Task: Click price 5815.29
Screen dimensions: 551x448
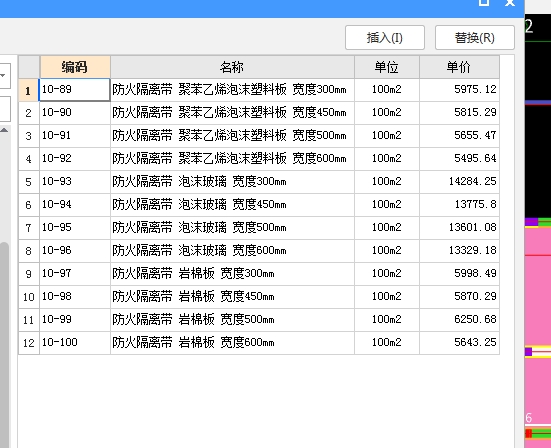Action: click(459, 112)
